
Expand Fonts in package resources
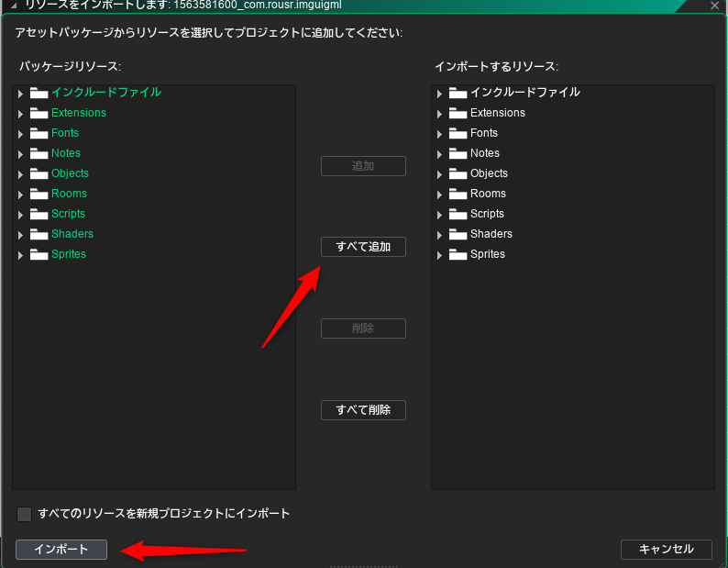[20, 134]
